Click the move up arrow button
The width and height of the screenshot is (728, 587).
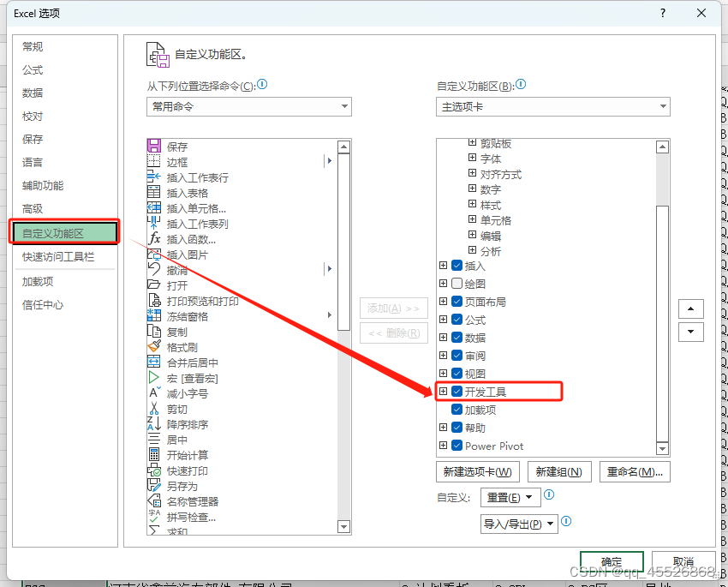(x=691, y=308)
